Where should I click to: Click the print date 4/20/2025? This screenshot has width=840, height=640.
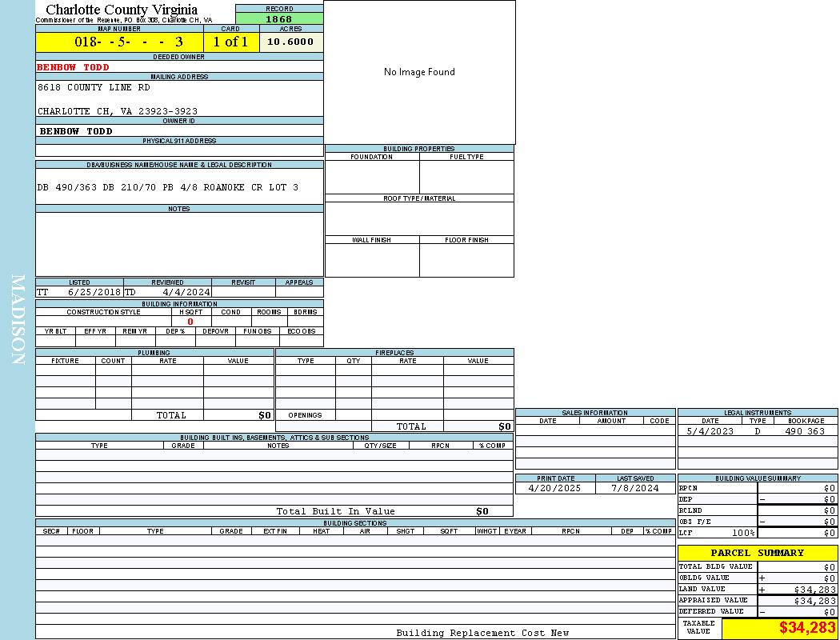[x=555, y=488]
